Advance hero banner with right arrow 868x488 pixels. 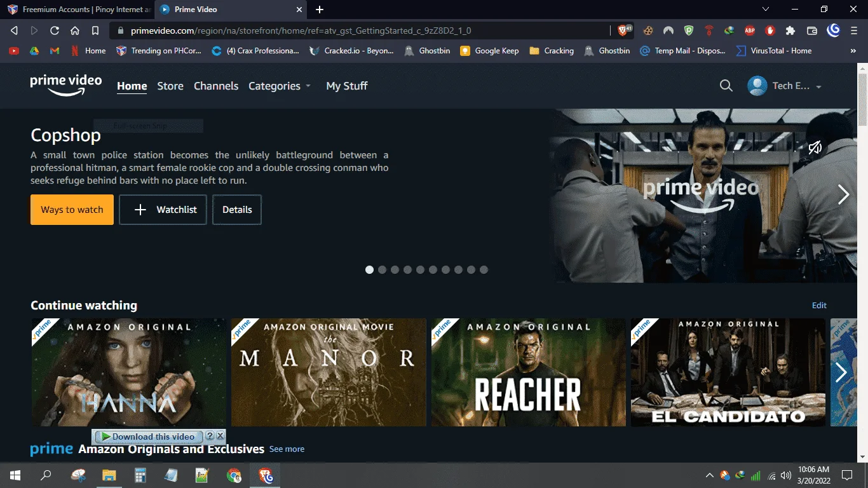pos(843,194)
